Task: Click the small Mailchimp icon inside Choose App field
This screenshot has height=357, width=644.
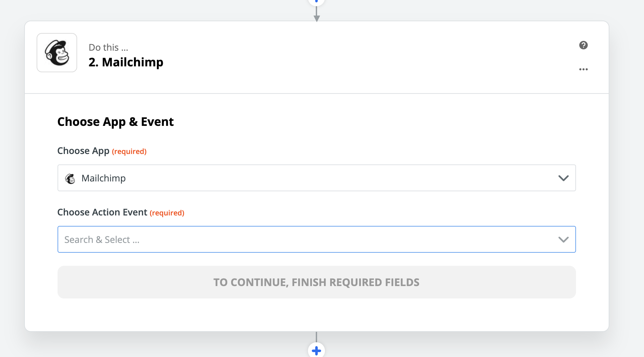Action: click(x=70, y=178)
